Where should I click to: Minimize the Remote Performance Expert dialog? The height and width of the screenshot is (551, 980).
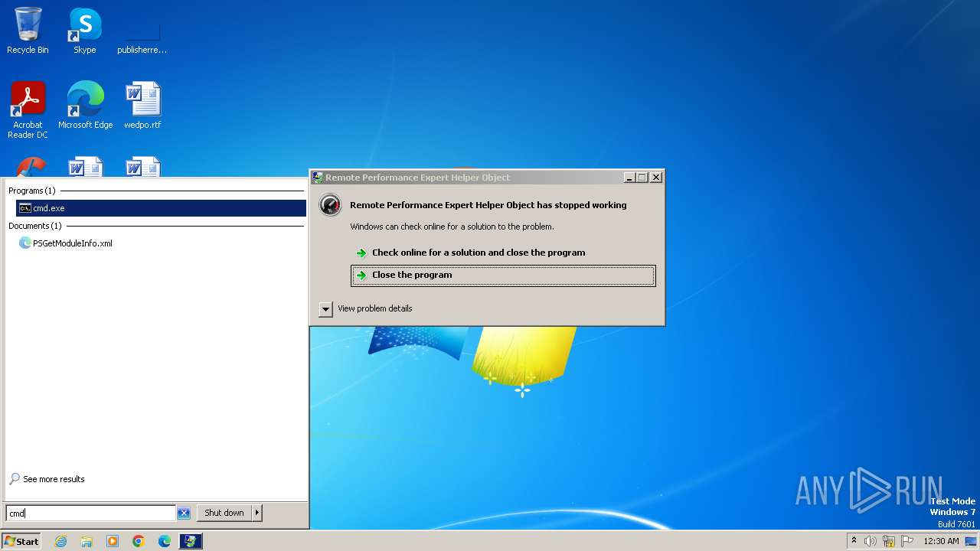click(629, 177)
